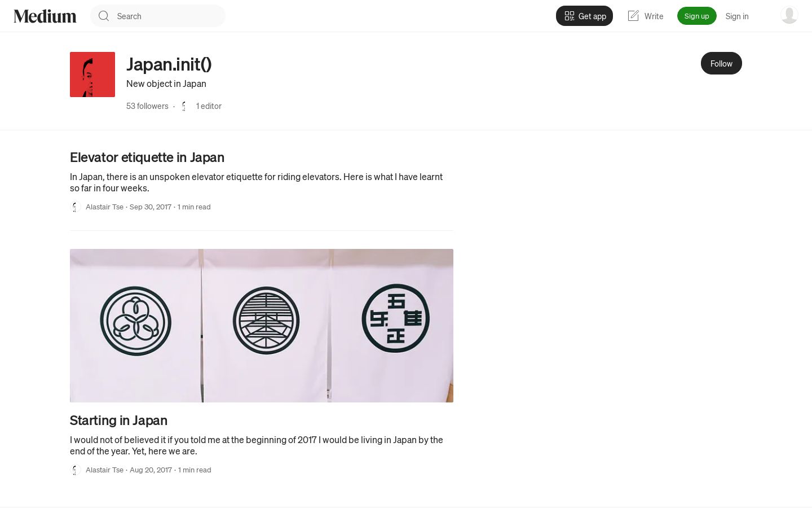Open the Get app button
Image resolution: width=812 pixels, height=508 pixels.
tap(584, 16)
